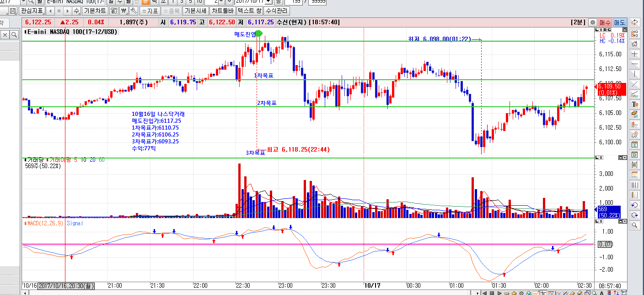Click the tools icon left of ₩ icon
This screenshot has width=644, height=295.
click(114, 11)
